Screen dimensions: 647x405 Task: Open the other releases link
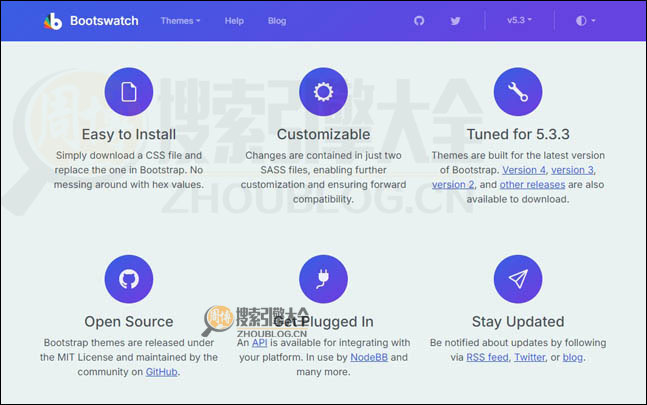[x=532, y=184]
